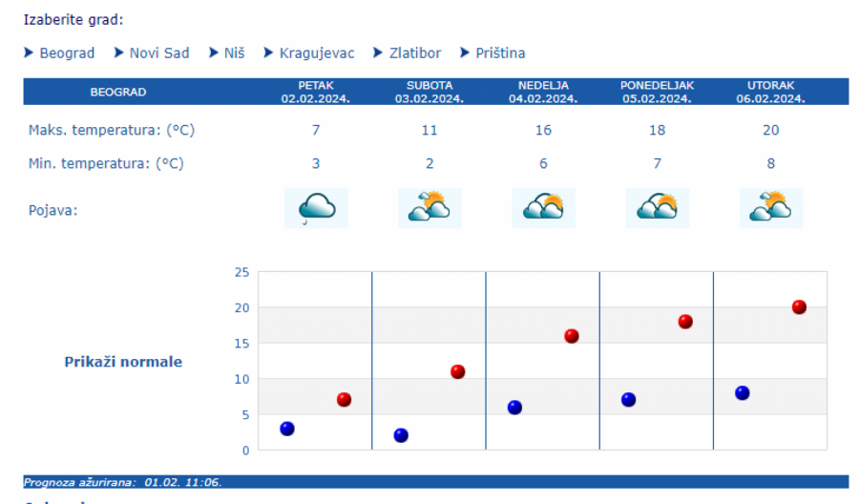
Task: Open Novi Sad forecast
Action: click(159, 53)
